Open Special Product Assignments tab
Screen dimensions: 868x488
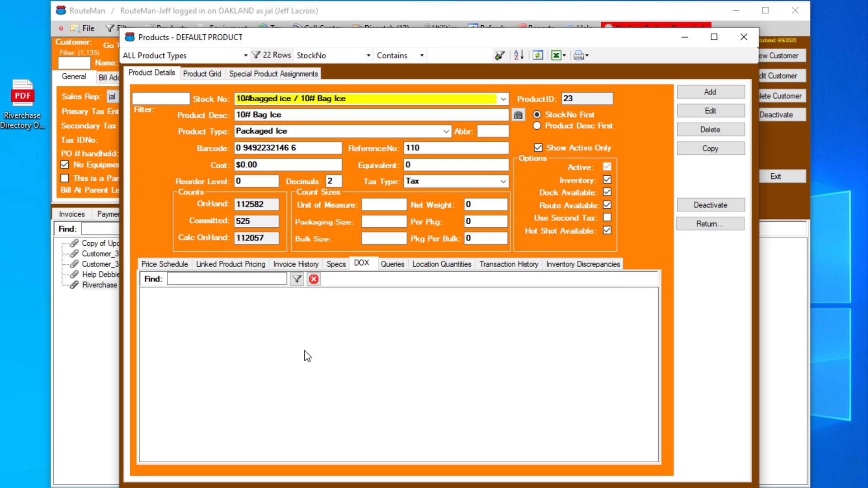click(x=274, y=74)
